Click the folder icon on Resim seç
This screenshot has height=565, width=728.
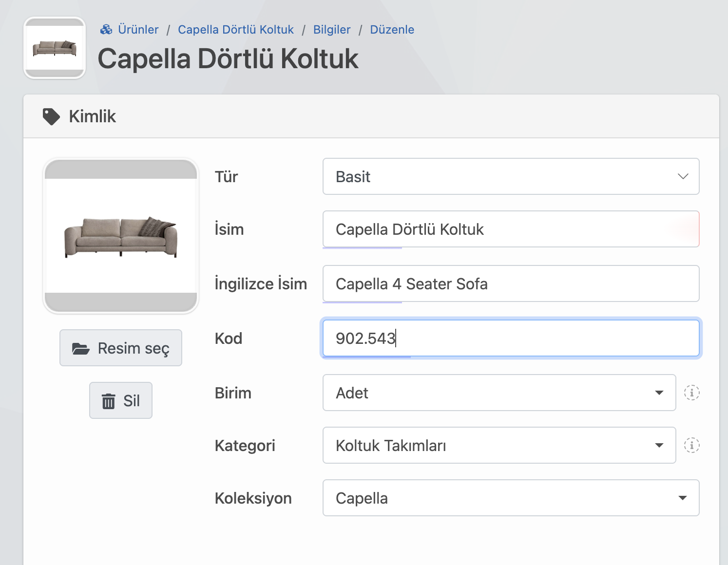81,348
